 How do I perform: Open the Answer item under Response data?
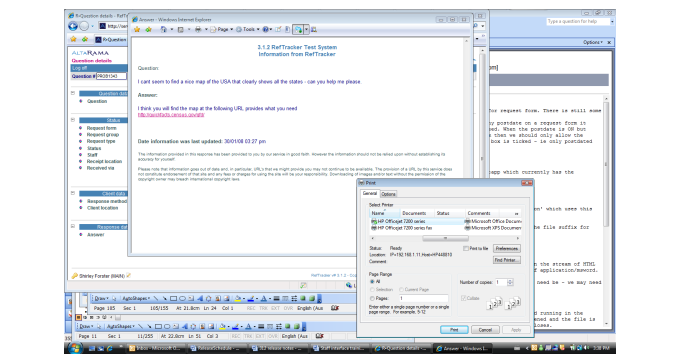pos(95,235)
